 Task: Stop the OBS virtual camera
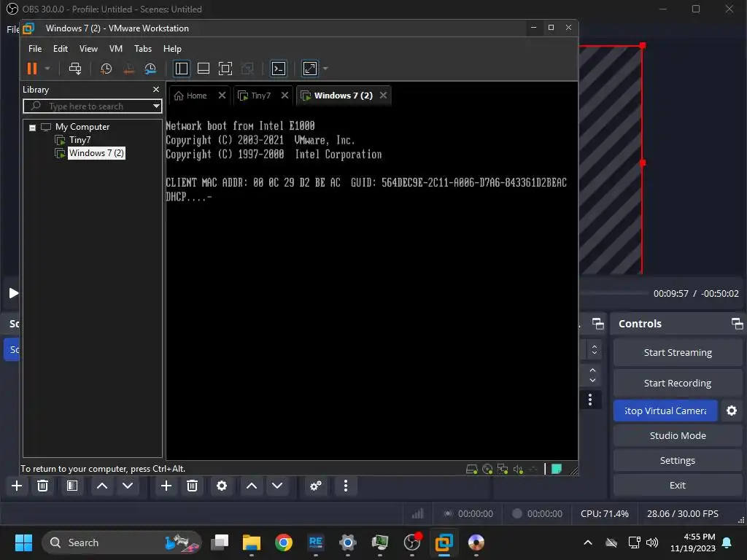tap(665, 411)
